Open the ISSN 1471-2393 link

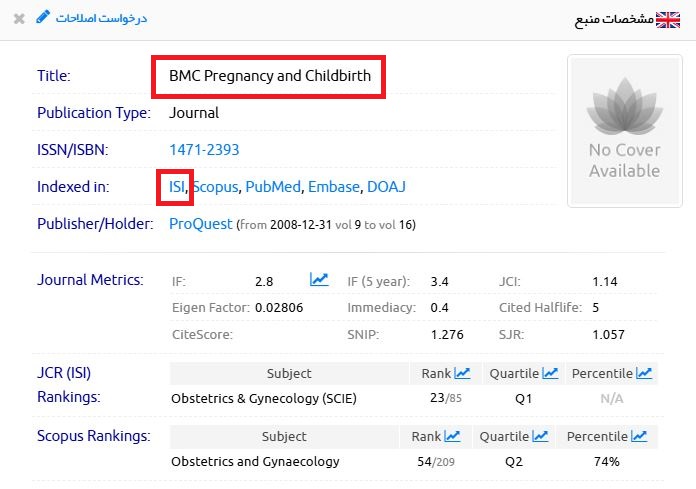click(x=204, y=150)
